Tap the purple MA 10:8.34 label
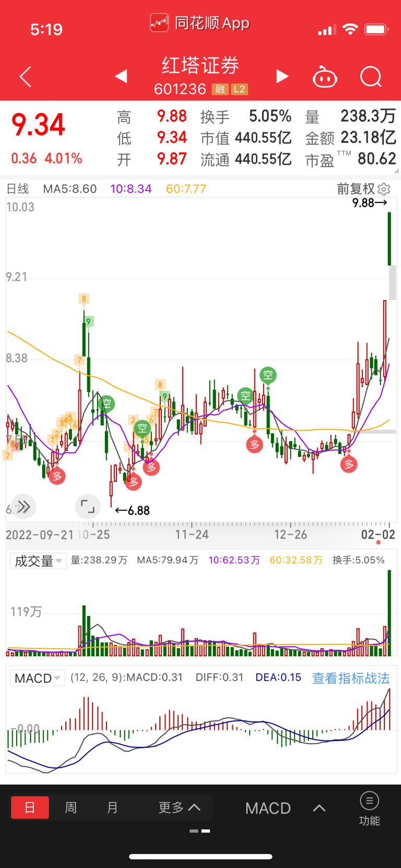This screenshot has height=868, width=401. coord(131,189)
